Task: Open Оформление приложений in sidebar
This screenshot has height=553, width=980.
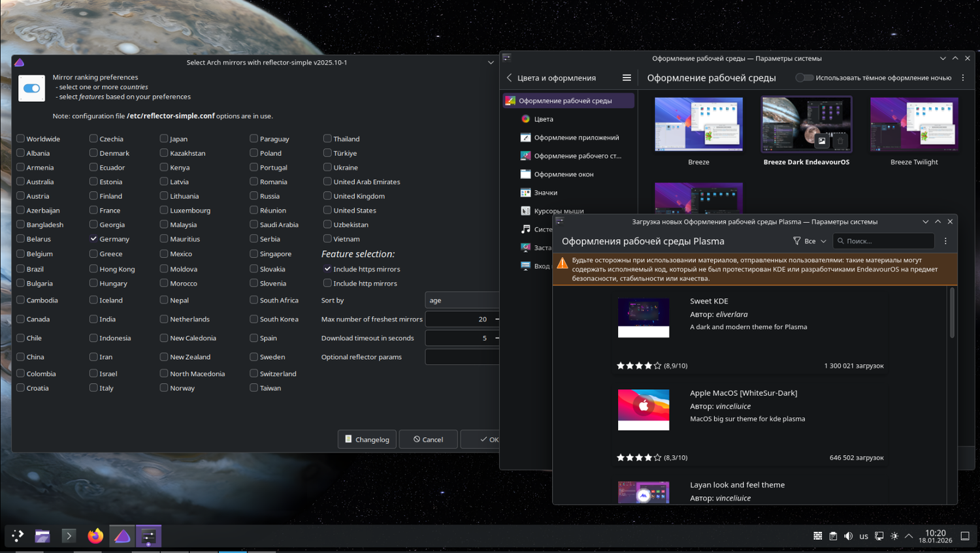Action: pos(568,138)
